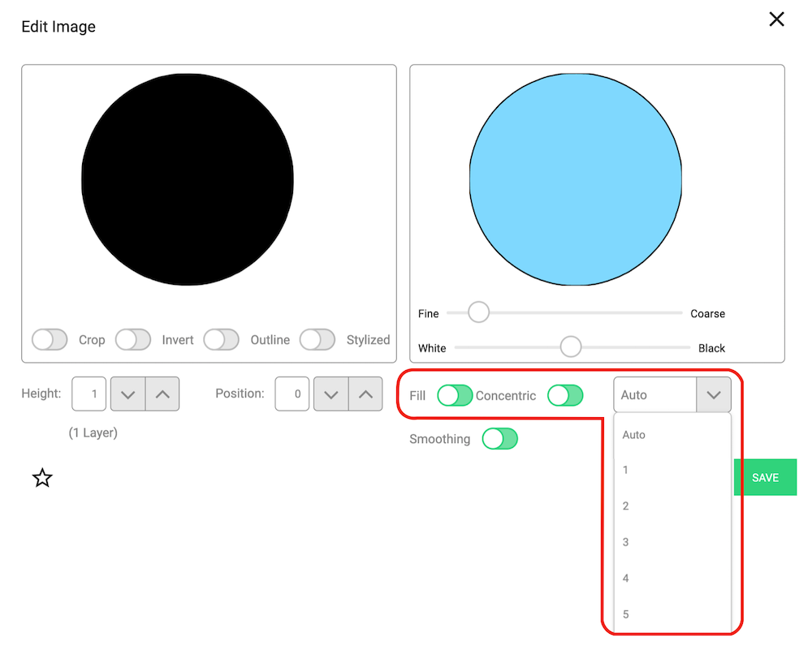Screen dimensions: 812x650
Task: Collapse the Auto dropdown chevron
Action: (x=714, y=395)
